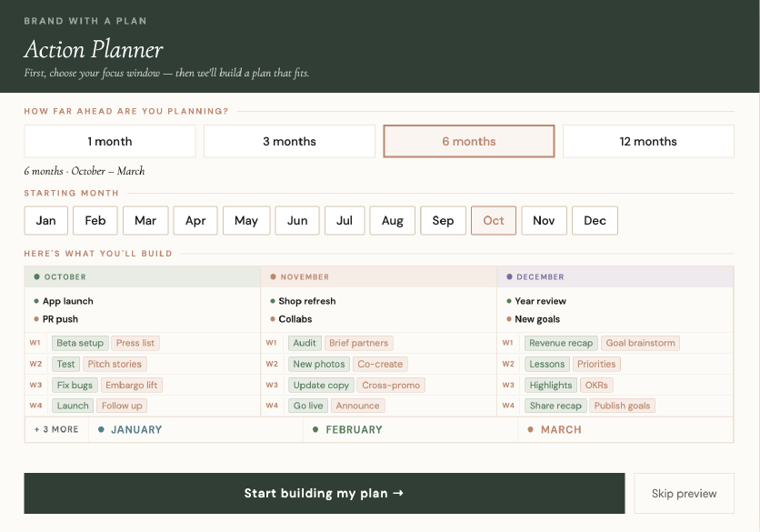Select "Sep" in the starting month row
The image size is (760, 532).
tap(443, 220)
